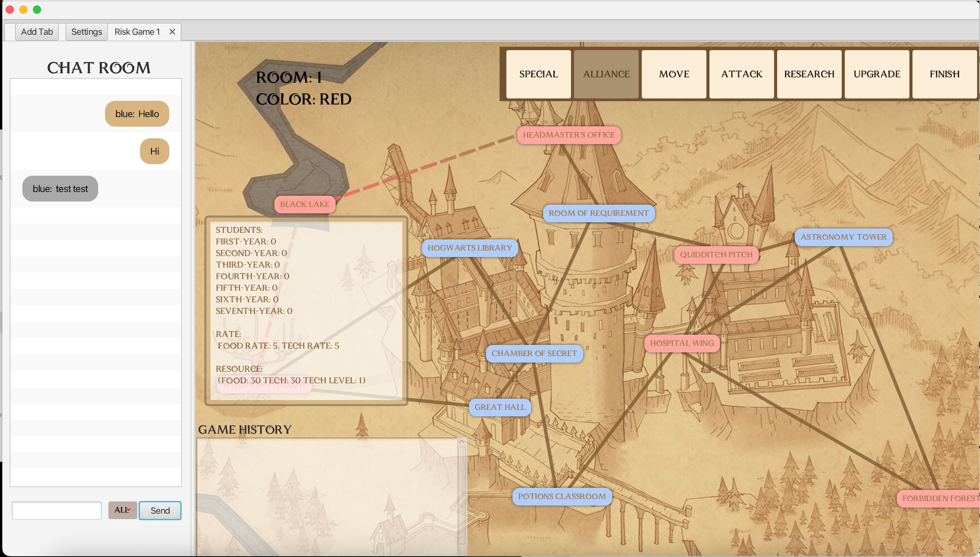Select the Great Hall territory
The image size is (980, 557).
[500, 407]
